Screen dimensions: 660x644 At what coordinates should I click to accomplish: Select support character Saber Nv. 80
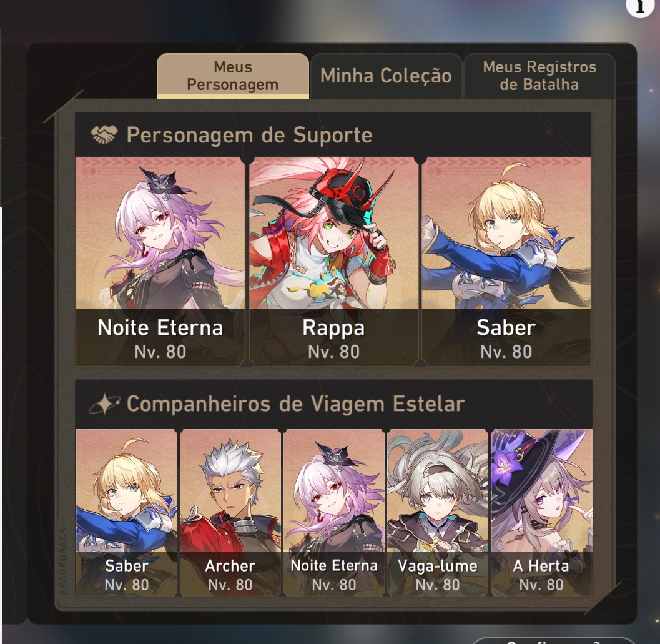click(506, 262)
